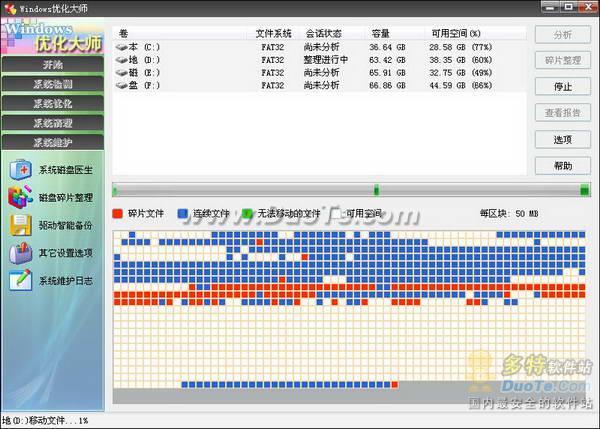Viewport: 600px width, 429px height.
Task: Click the application logo in title bar
Action: click(10, 8)
